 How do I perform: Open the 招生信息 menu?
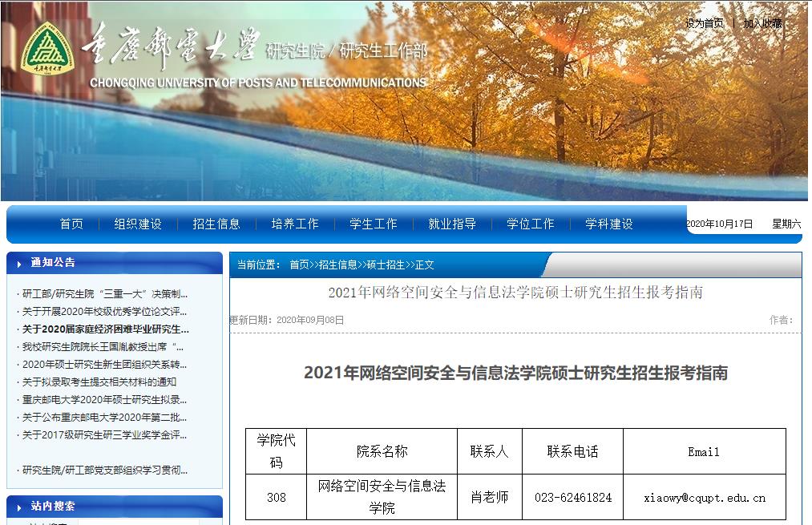[x=218, y=224]
